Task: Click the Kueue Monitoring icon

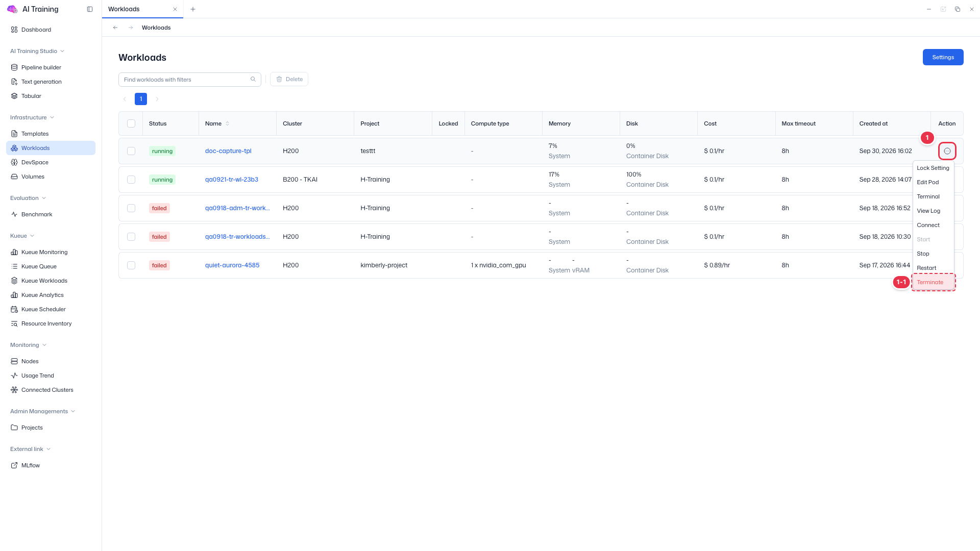Action: point(14,252)
